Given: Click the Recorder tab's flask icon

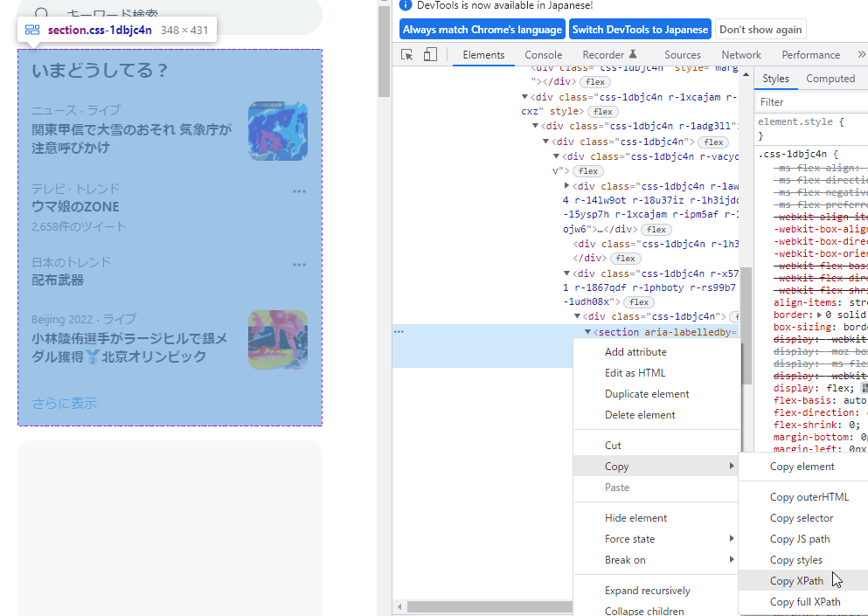Looking at the screenshot, I should [x=633, y=54].
